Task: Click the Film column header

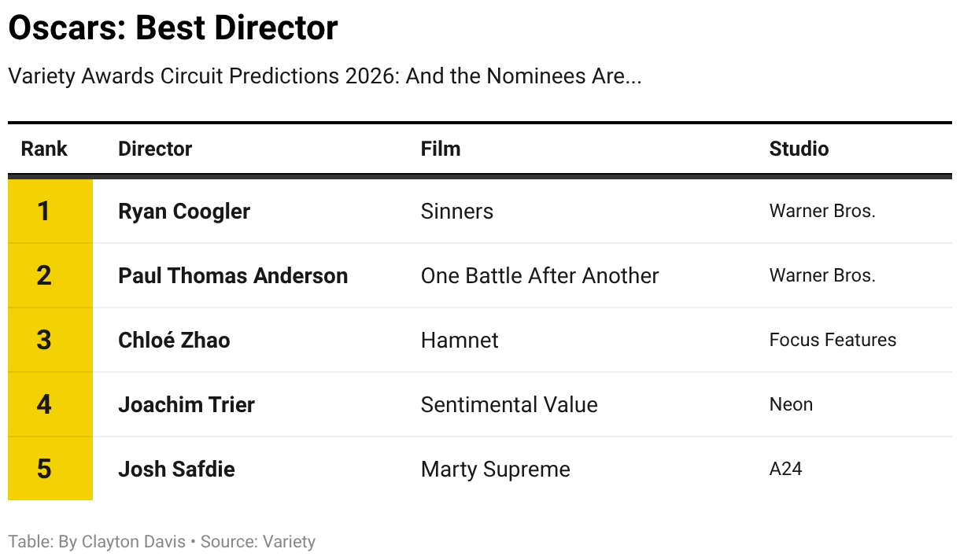Action: pyautogui.click(x=441, y=149)
